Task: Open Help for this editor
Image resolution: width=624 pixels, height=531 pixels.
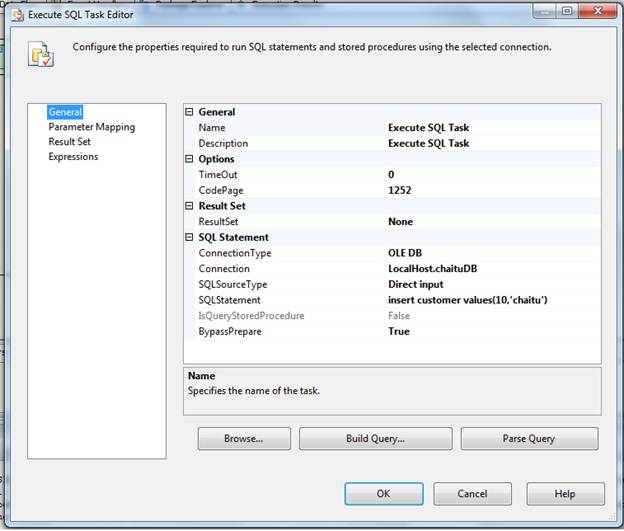Action: pos(565,494)
